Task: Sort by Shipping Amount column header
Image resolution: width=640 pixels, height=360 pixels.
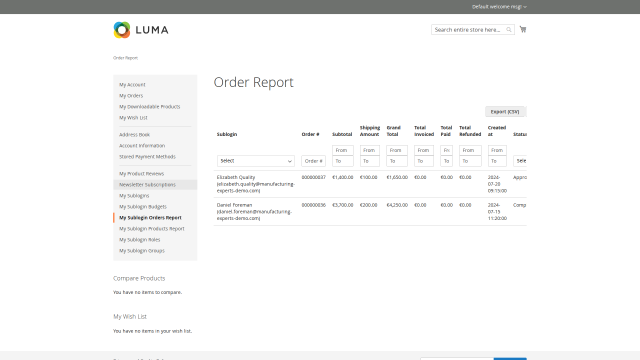Action: click(x=370, y=131)
